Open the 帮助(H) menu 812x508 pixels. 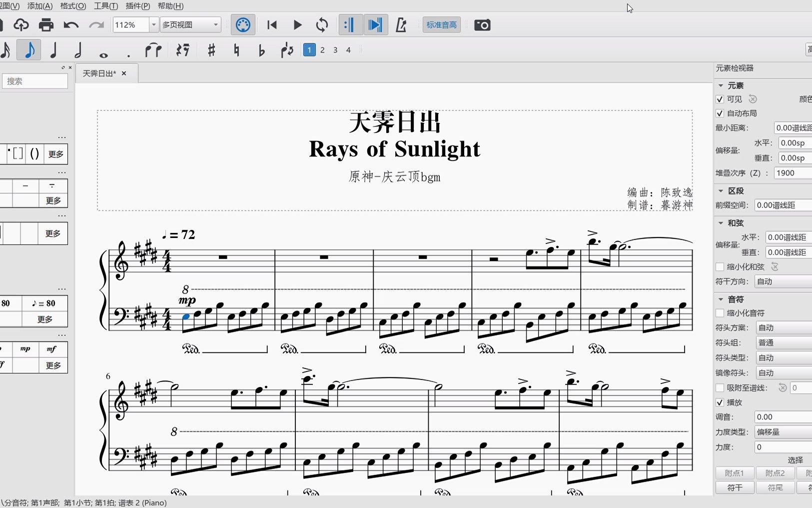(x=170, y=6)
